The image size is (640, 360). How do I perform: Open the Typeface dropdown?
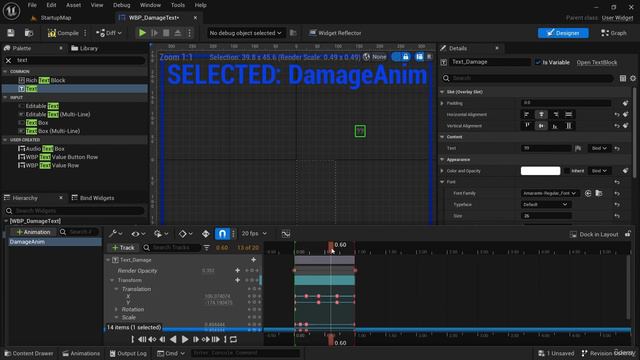pyautogui.click(x=545, y=204)
